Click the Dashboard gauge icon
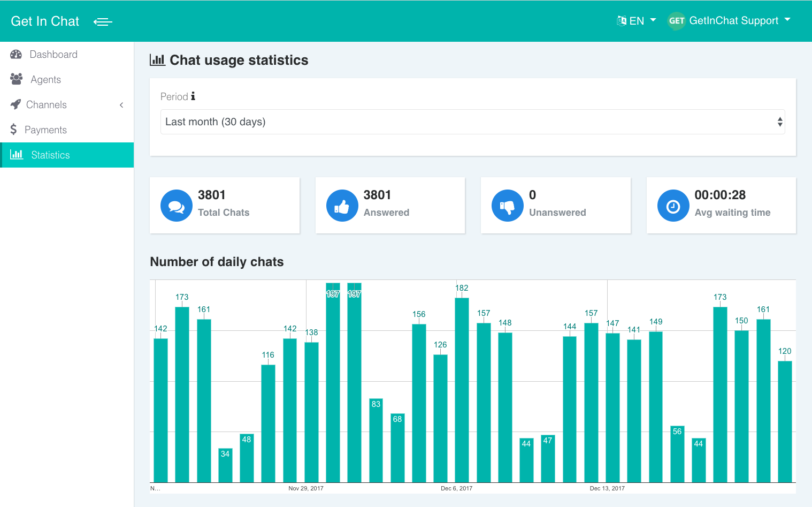This screenshot has width=812, height=507. [16, 54]
